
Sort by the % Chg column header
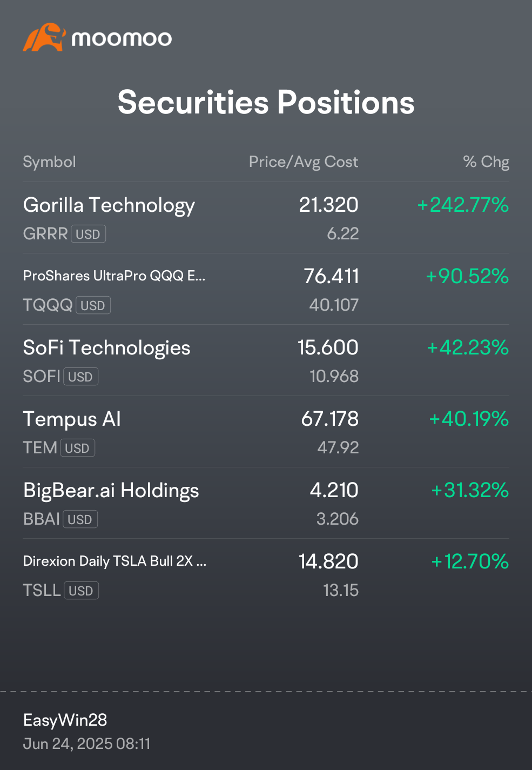[486, 162]
